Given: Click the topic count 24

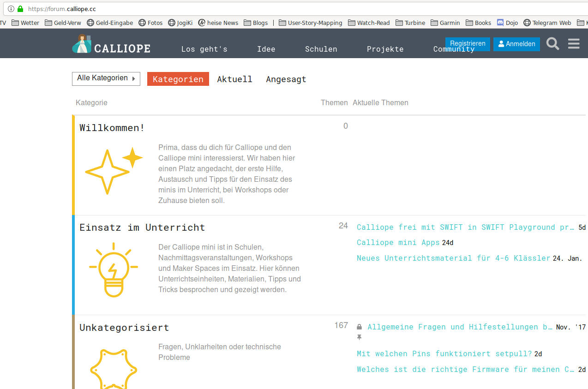Looking at the screenshot, I should point(343,226).
